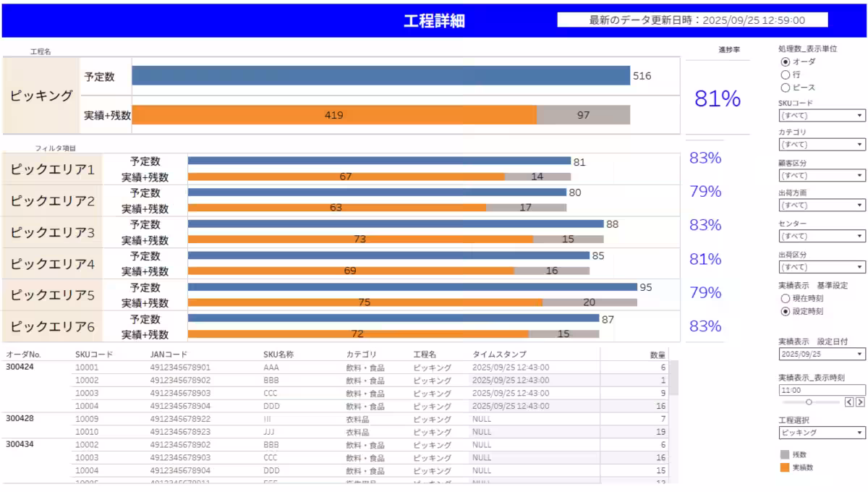Open the SKUコード filter dropdown
868x492 pixels.
coord(822,115)
